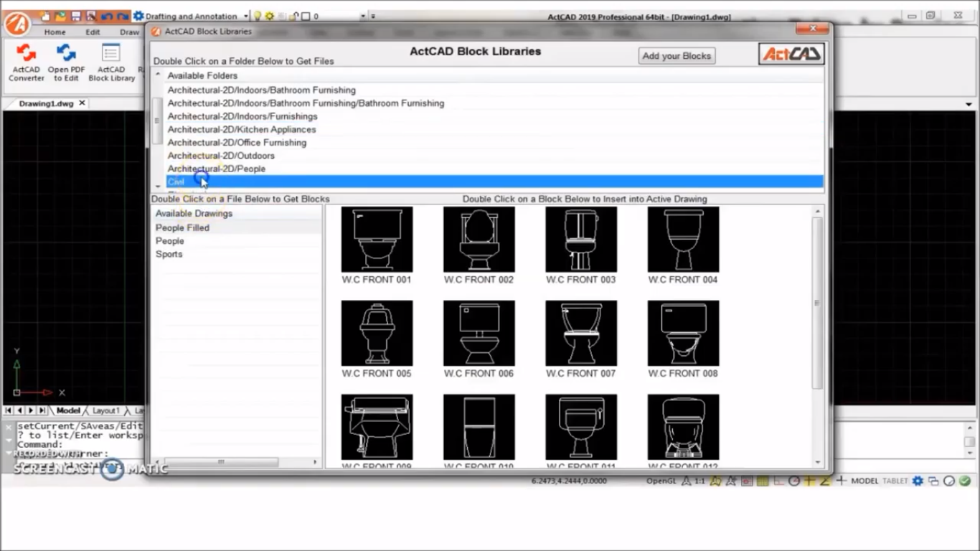980x551 pixels.
Task: Select the highlighted Civil folder
Action: (x=494, y=182)
